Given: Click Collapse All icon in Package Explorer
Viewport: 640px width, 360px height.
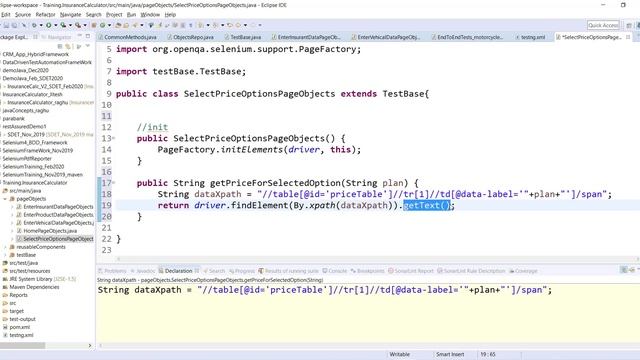Looking at the screenshot, I should (60, 47).
